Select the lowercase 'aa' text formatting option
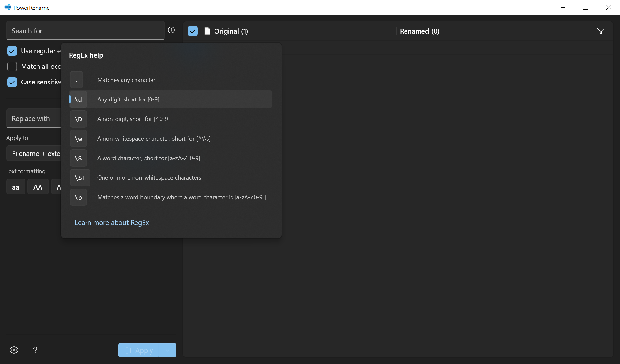This screenshot has height=364, width=620. click(15, 187)
